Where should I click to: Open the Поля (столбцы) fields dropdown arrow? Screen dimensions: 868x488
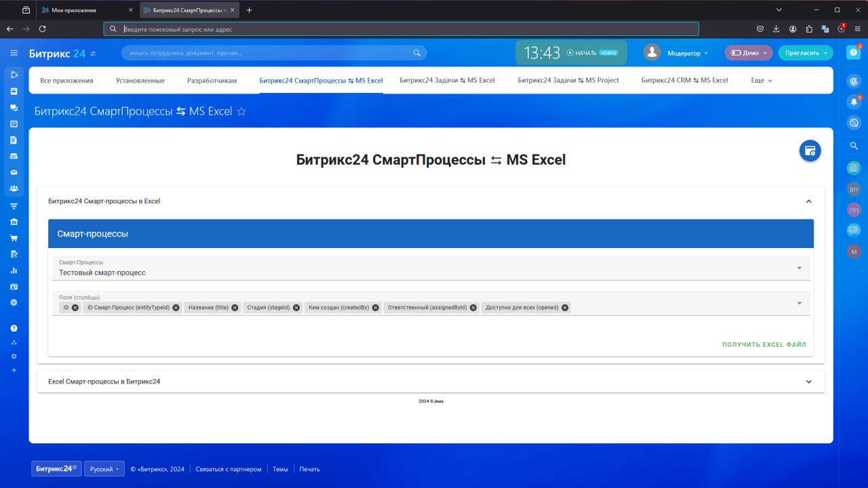(x=800, y=303)
